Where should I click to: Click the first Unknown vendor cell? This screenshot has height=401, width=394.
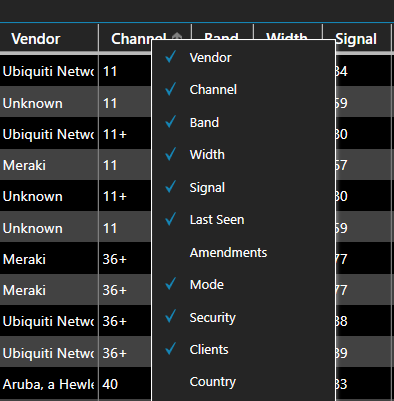point(33,103)
